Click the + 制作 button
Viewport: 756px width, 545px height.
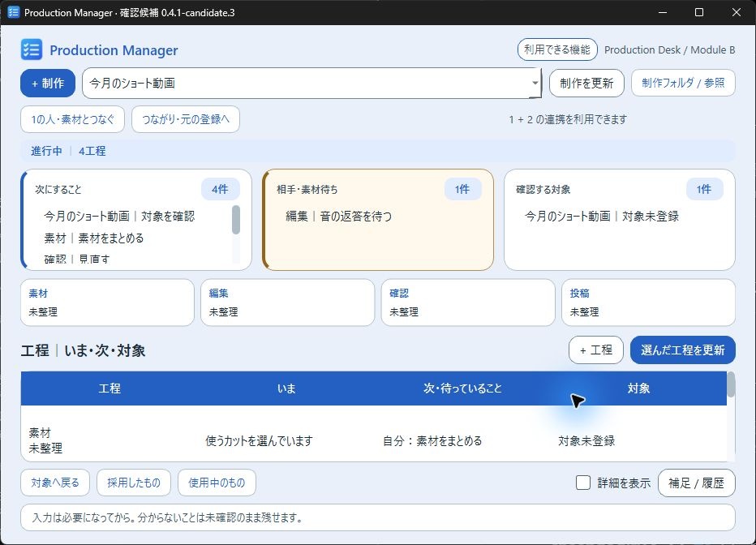click(x=48, y=84)
